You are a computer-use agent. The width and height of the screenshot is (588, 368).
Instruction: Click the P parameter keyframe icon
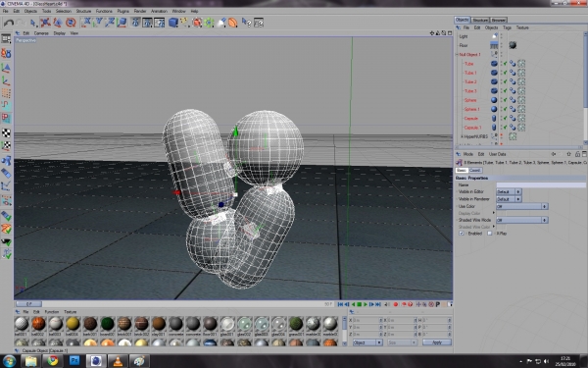click(x=438, y=304)
